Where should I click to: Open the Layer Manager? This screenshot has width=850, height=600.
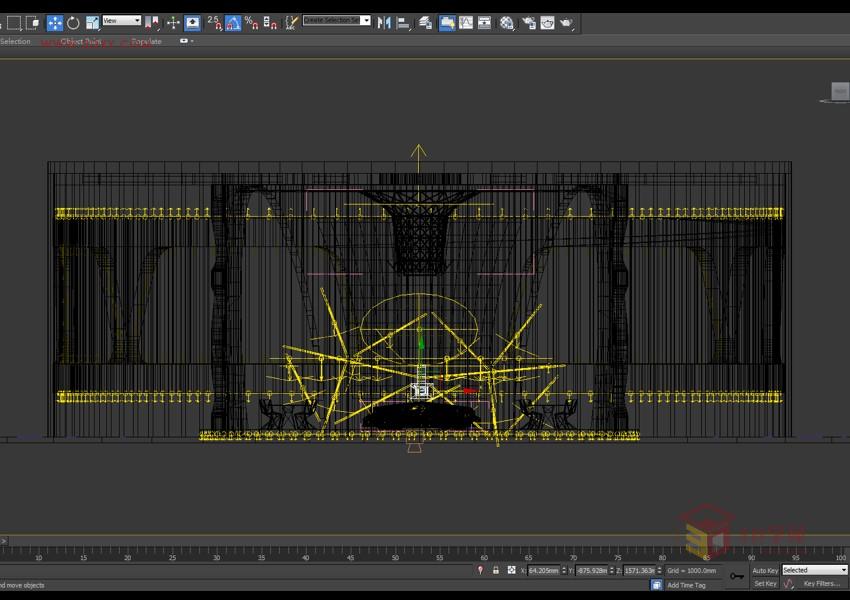(x=424, y=21)
